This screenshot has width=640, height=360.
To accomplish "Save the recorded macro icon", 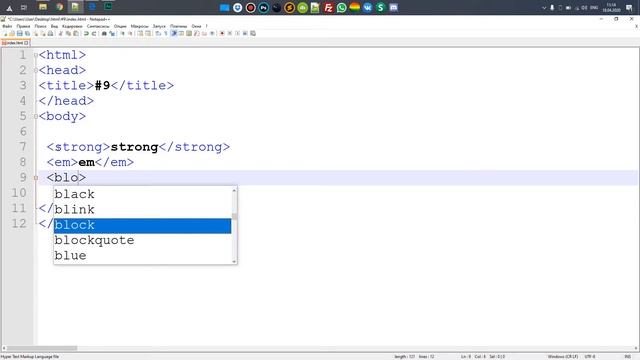I will pyautogui.click(x=253, y=33).
